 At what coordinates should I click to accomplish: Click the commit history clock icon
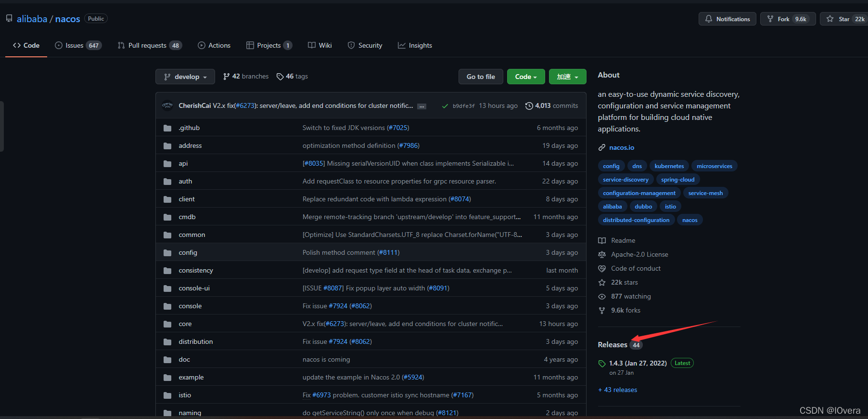529,106
